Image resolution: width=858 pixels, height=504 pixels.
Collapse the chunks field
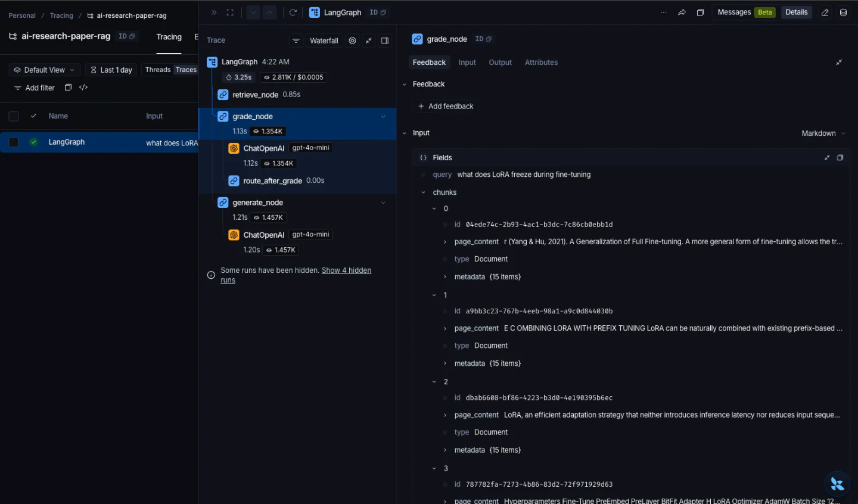coord(423,192)
